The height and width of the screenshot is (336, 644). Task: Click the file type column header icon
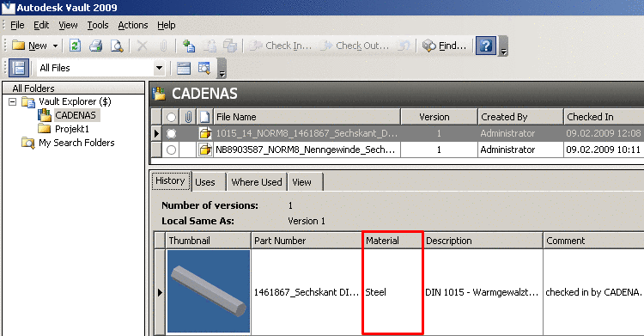point(204,117)
